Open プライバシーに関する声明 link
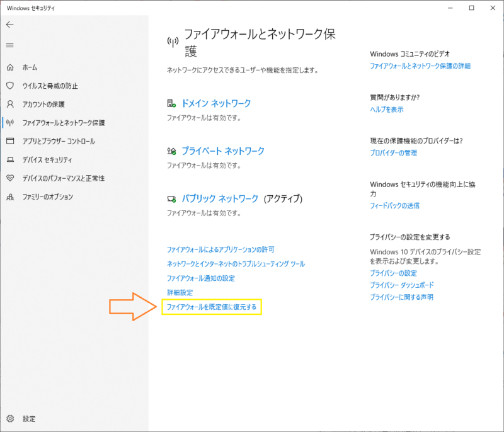504x432 pixels. tap(401, 297)
